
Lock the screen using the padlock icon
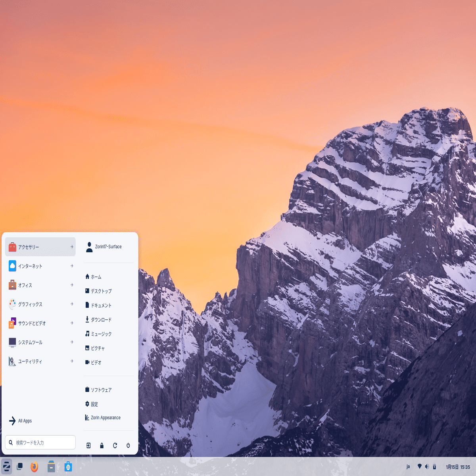point(102,445)
